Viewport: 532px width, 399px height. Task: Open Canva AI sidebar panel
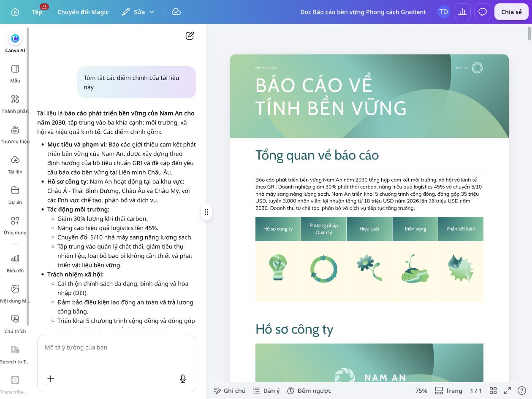pyautogui.click(x=15, y=43)
